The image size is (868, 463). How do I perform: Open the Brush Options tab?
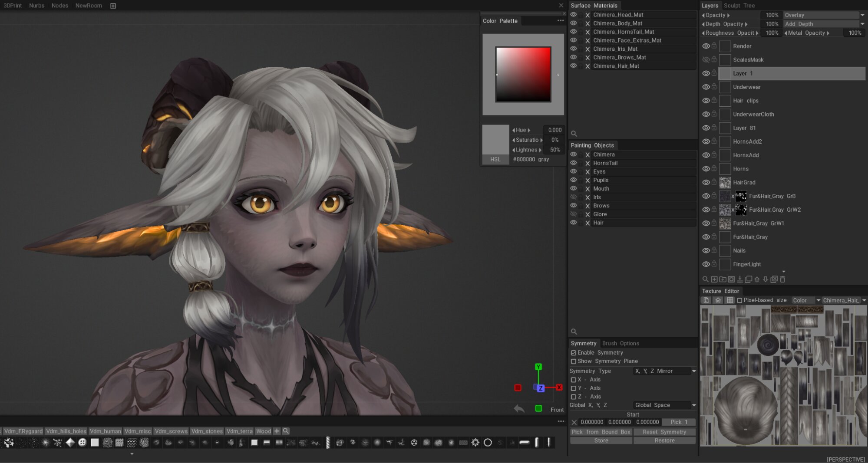pyautogui.click(x=620, y=343)
